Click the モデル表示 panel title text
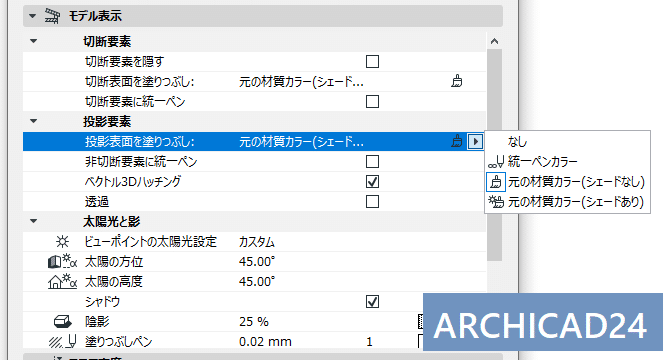Viewport: 671px width, 360px height. pyautogui.click(x=95, y=16)
